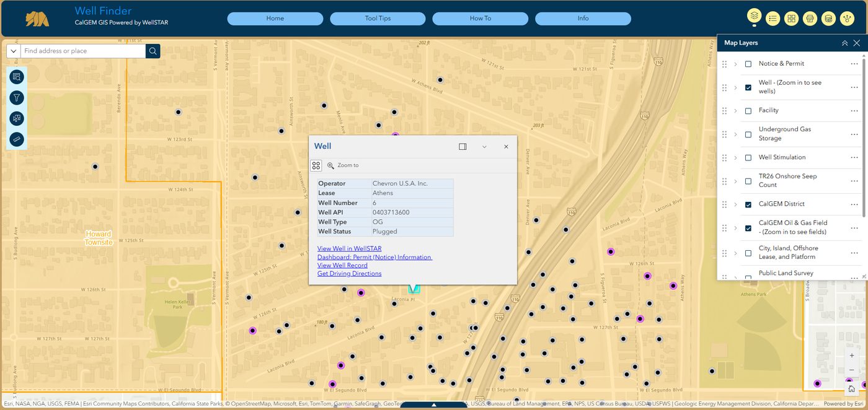Click the search magnifier button
This screenshot has width=868, height=410.
pos(153,51)
